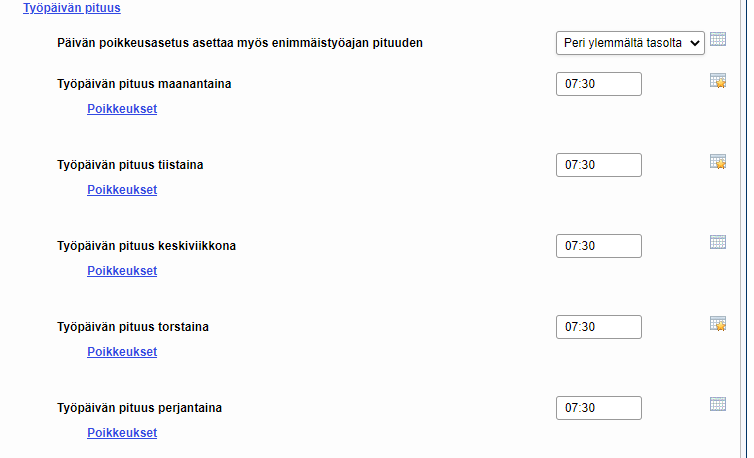Click calendar icon for keskiviikkona row
This screenshot has height=458, width=754.
[x=717, y=242]
